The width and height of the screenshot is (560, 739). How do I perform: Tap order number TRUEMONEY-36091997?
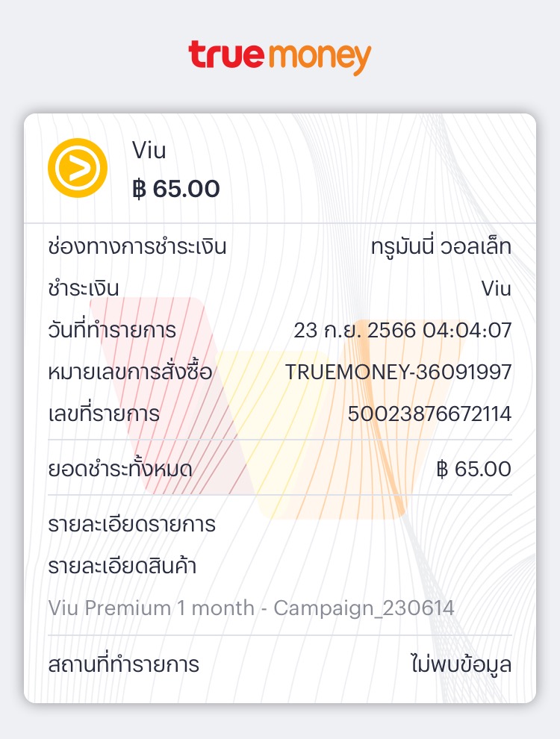click(x=398, y=372)
